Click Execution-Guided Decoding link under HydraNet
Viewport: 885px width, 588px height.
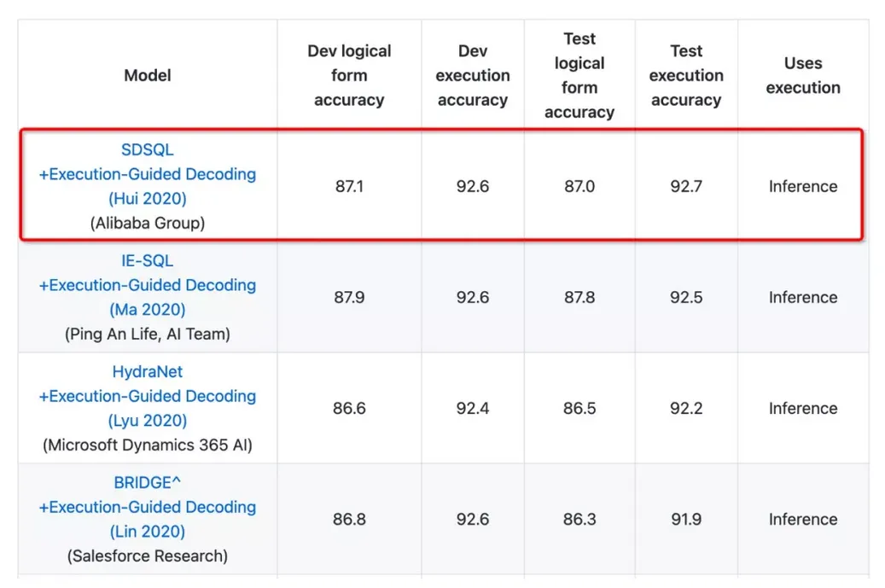[148, 396]
